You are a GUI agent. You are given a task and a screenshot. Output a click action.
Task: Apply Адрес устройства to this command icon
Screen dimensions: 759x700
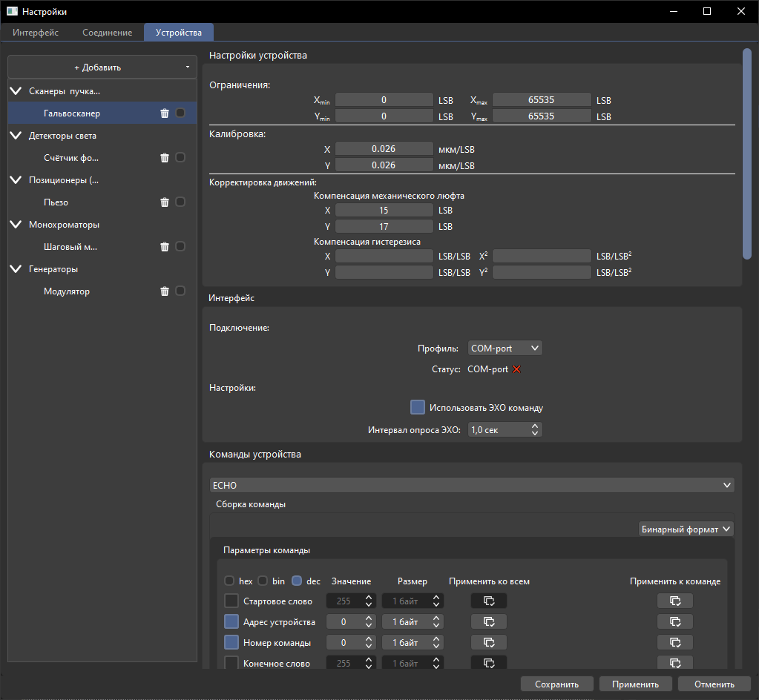point(675,621)
